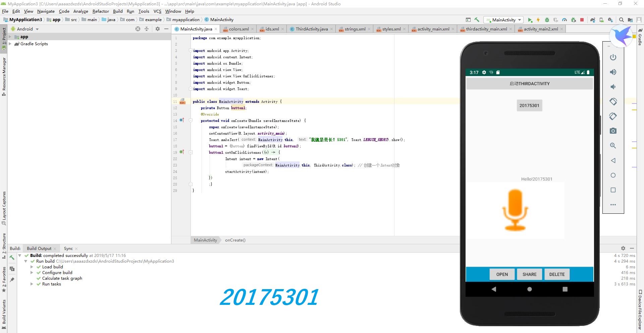This screenshot has height=333, width=644.
Task: Sync project with Gradle files icon
Action: [593, 20]
